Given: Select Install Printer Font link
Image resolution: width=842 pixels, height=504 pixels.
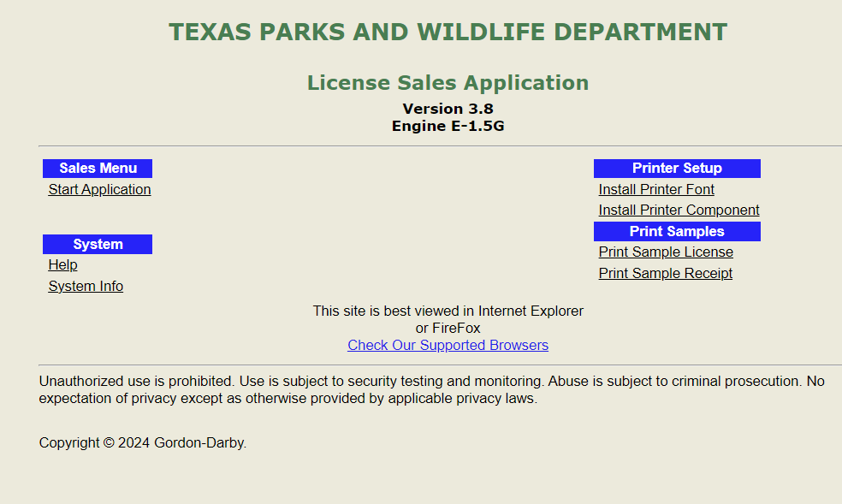Looking at the screenshot, I should pos(656,190).
